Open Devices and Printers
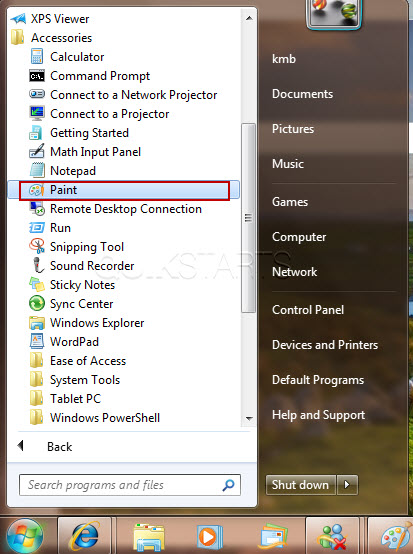Image resolution: width=413 pixels, height=554 pixels. [x=325, y=344]
